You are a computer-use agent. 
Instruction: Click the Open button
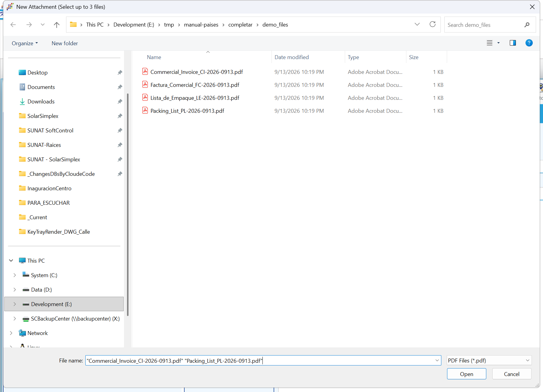466,374
